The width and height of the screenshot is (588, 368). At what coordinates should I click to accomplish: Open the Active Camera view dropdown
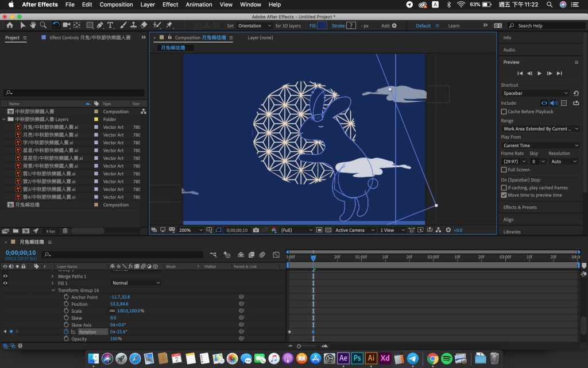(353, 230)
